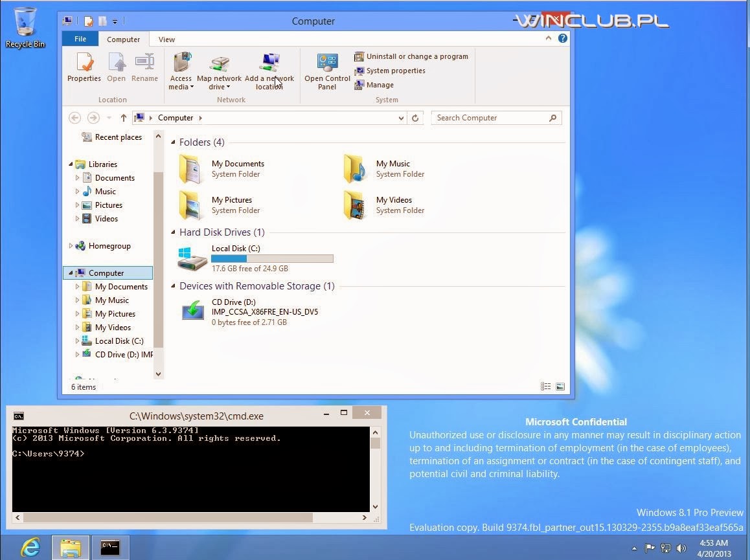Collapse the Computer tree node

point(71,273)
